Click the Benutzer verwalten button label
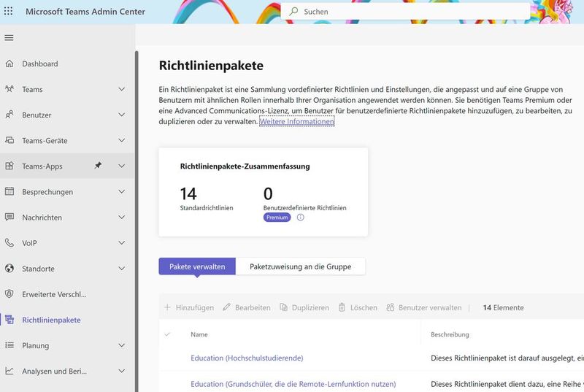This screenshot has height=392, width=584. [430, 307]
